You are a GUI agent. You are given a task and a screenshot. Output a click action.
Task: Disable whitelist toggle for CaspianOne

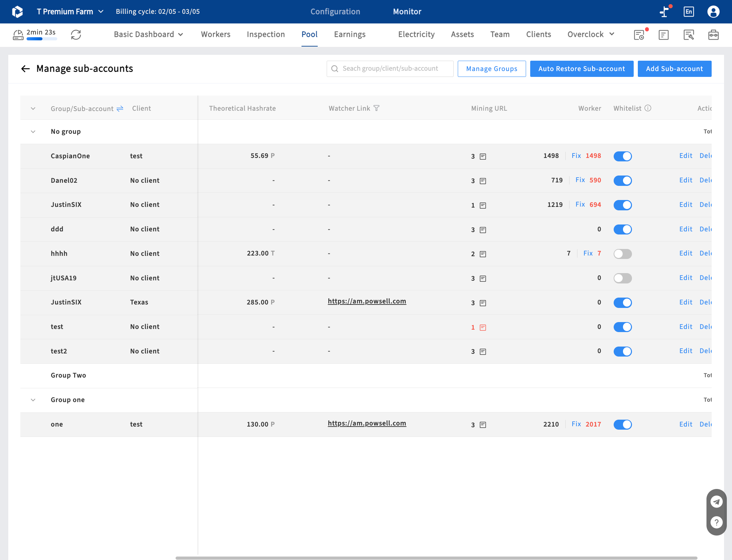[x=622, y=156]
